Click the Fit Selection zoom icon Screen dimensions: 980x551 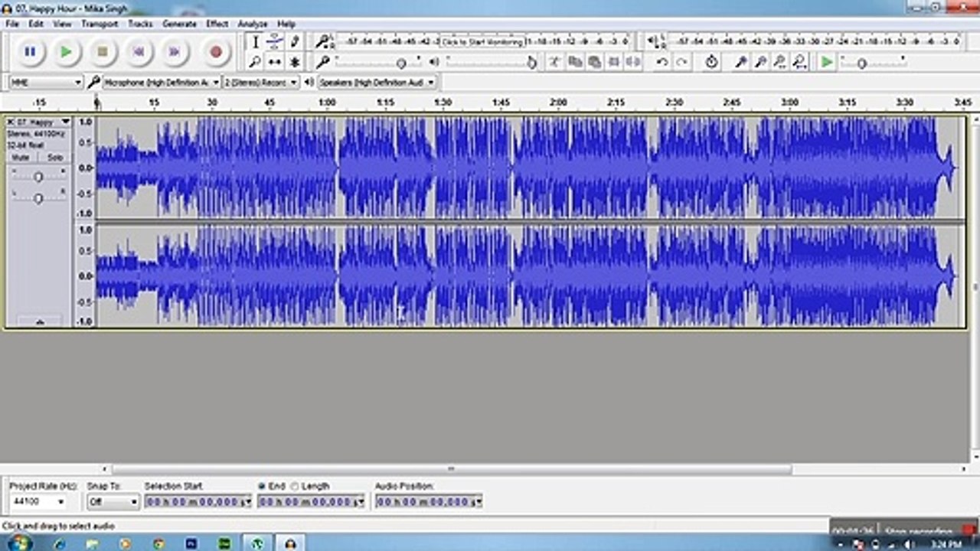tap(779, 62)
